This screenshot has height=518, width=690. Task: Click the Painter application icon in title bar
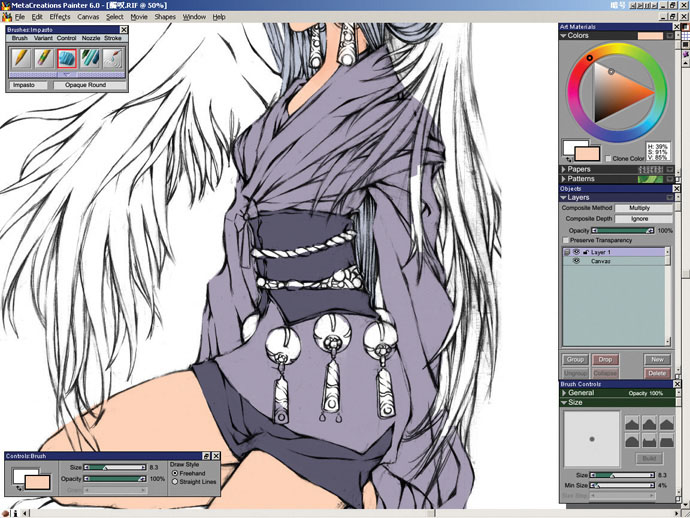pos(5,5)
